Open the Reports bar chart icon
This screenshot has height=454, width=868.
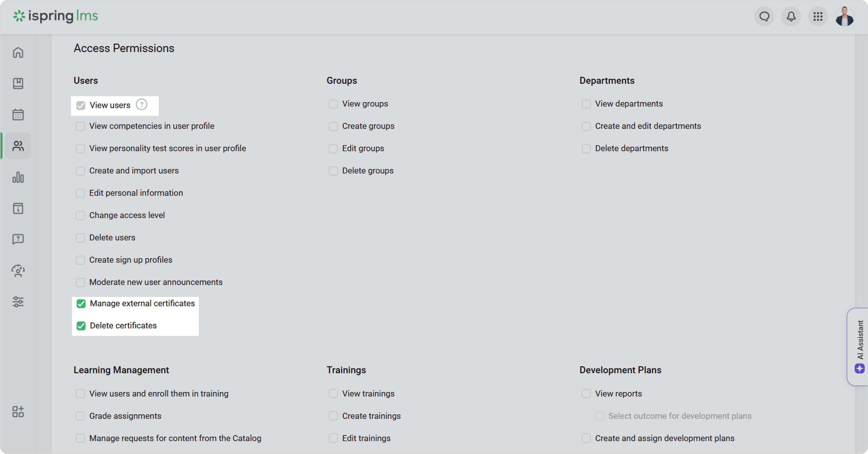point(18,177)
